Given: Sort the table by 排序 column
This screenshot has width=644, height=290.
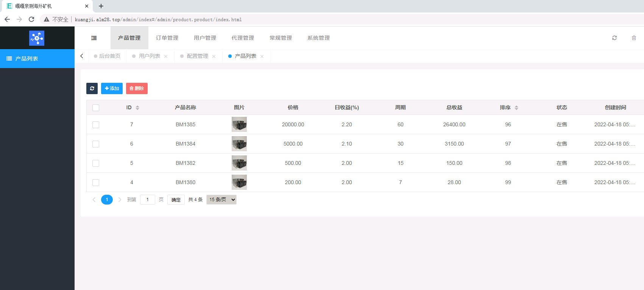Looking at the screenshot, I should coord(516,108).
